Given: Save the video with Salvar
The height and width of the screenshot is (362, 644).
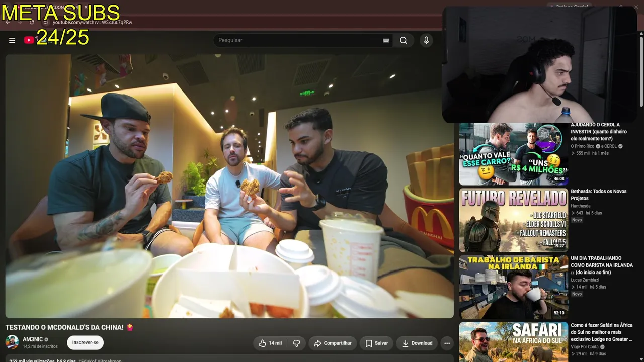Looking at the screenshot, I should [x=377, y=343].
